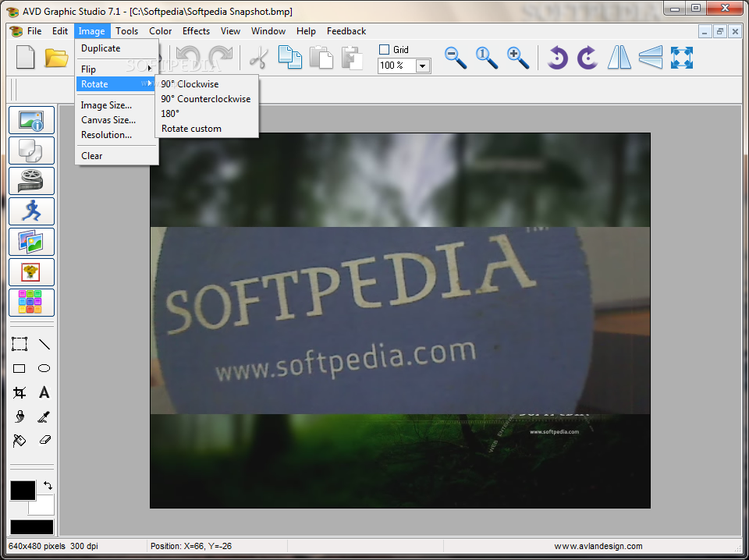Viewport: 749px width, 560px height.
Task: Click the Redo arrow icon
Action: (221, 57)
